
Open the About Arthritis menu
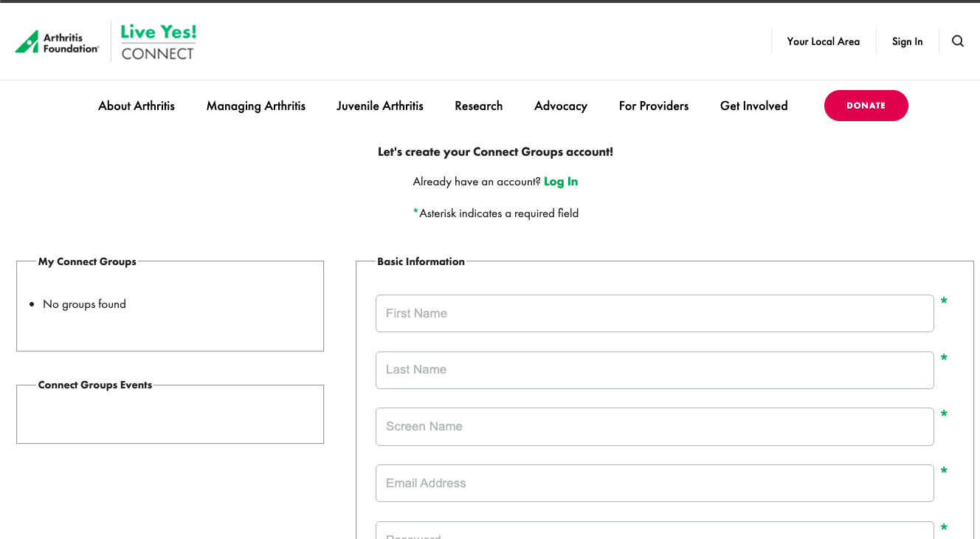point(137,106)
